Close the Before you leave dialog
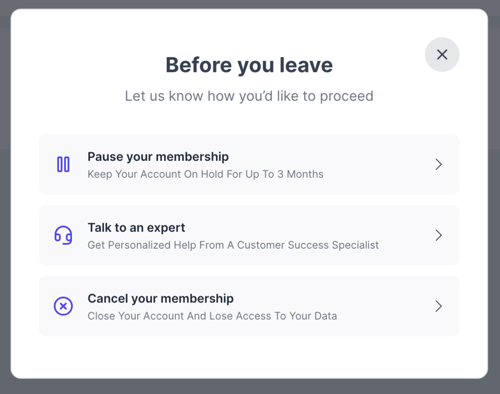This screenshot has width=500, height=394. point(442,54)
